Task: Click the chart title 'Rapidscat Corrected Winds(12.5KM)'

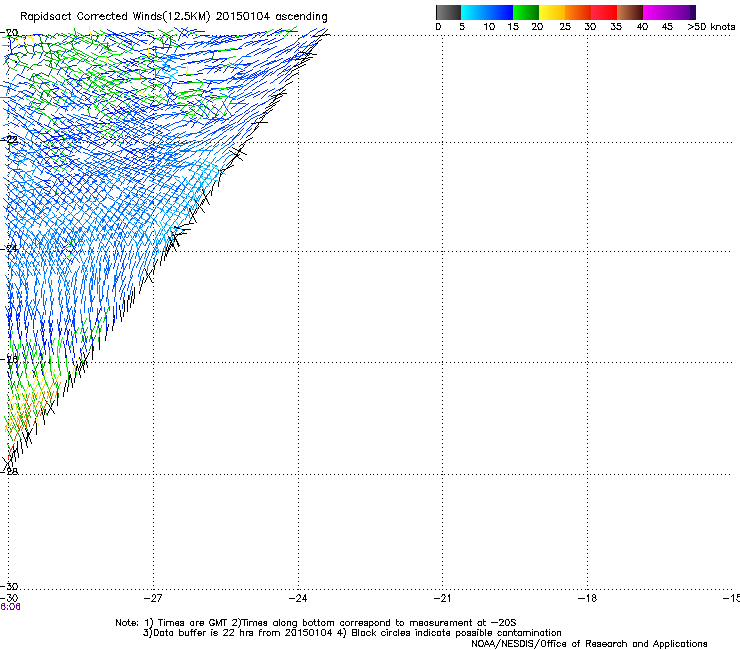Action: (x=115, y=17)
